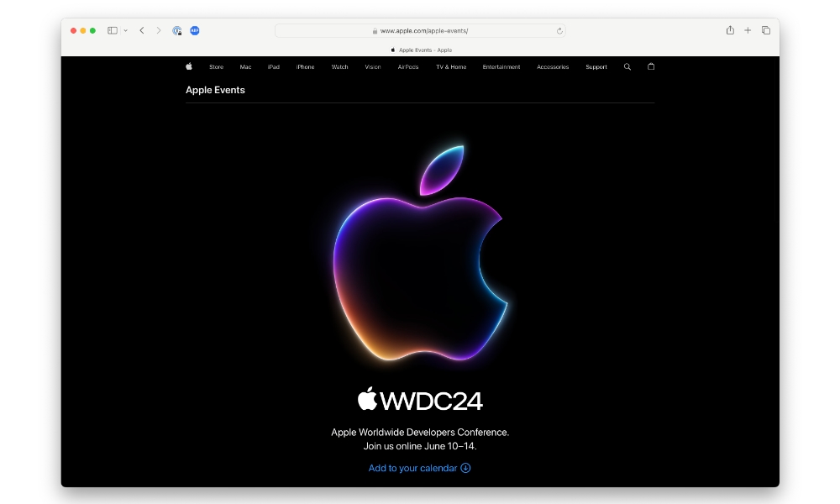Close the Safari window with red button
The width and height of the screenshot is (840, 504).
(x=73, y=30)
